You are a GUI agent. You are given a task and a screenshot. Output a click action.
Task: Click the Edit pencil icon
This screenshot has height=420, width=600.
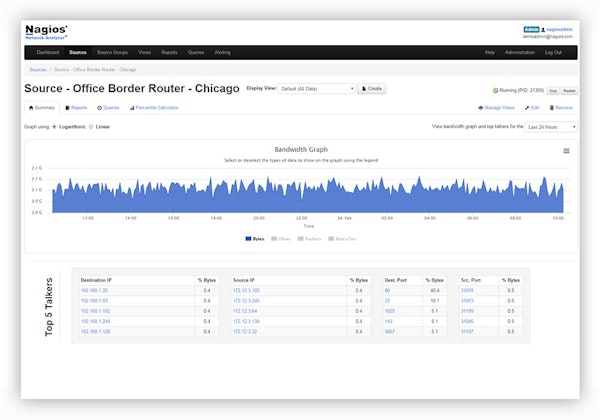click(x=527, y=107)
